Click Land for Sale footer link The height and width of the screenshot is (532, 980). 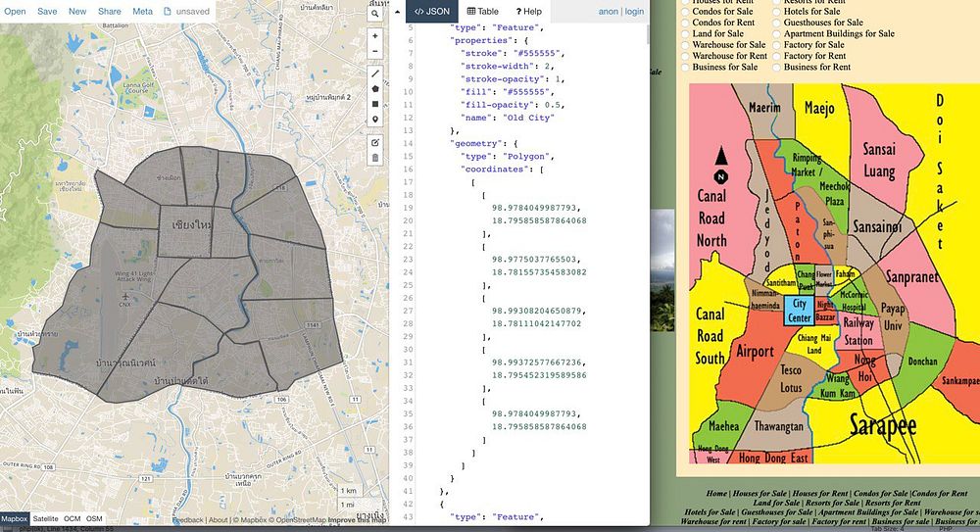click(x=775, y=503)
